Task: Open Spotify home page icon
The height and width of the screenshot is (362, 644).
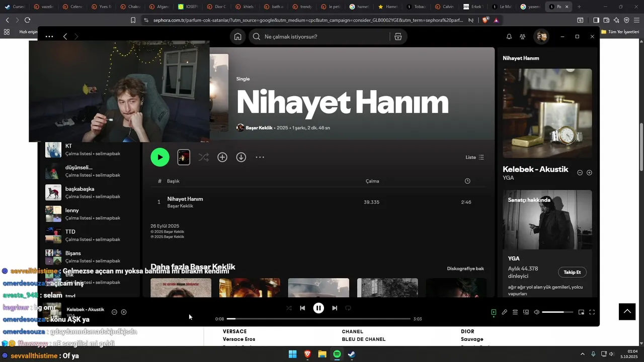Action: tap(237, 37)
